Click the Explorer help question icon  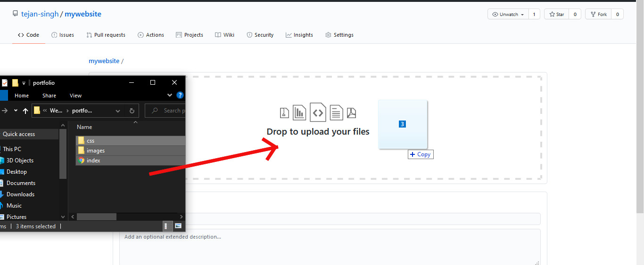[x=180, y=95]
